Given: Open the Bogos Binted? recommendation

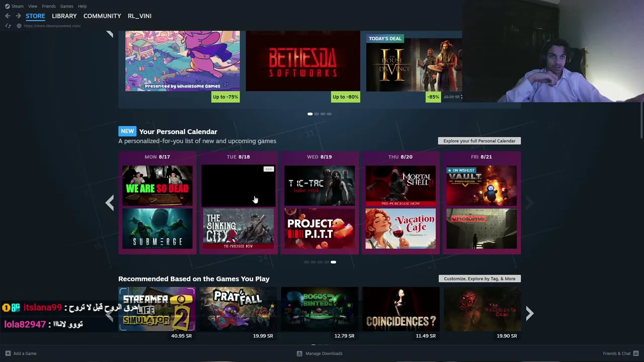Looking at the screenshot, I should (319, 309).
